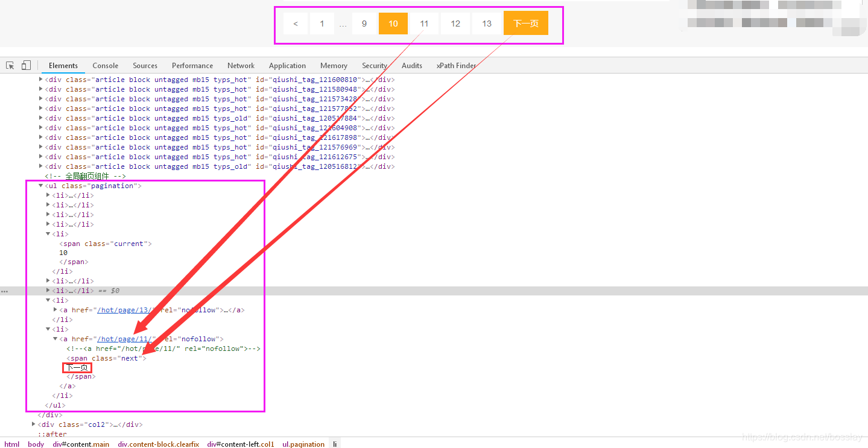Expand div with id qiushi_tag_121612675
The image size is (868, 448).
[x=41, y=157]
